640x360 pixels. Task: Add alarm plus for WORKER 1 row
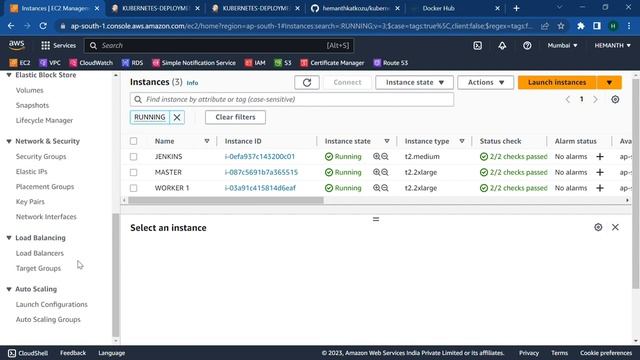pos(600,188)
